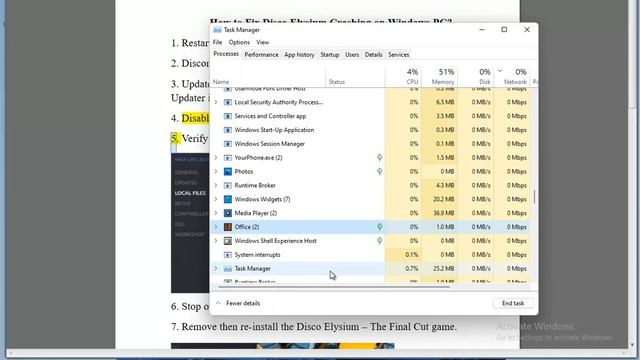Click the End task button
This screenshot has width=640, height=360.
(513, 303)
